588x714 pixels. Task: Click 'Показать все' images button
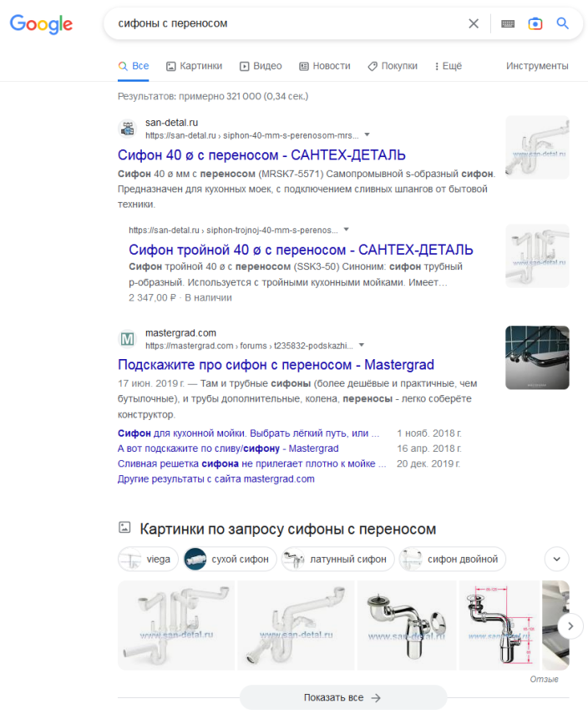point(342,697)
